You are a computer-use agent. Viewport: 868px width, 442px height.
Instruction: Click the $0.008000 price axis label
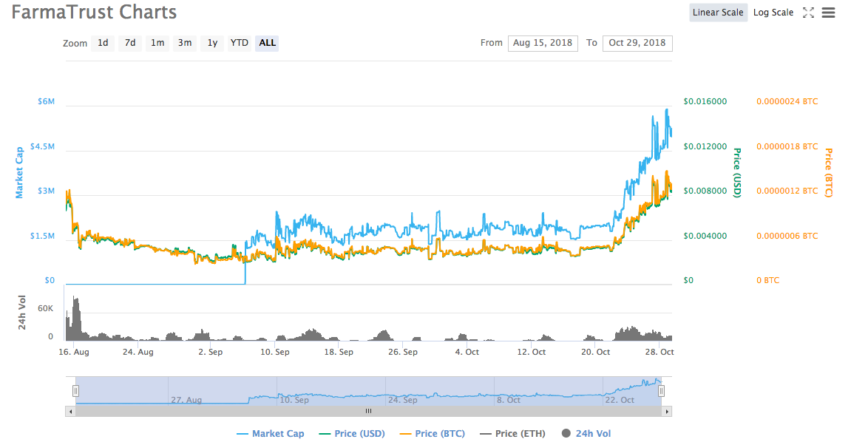point(705,191)
